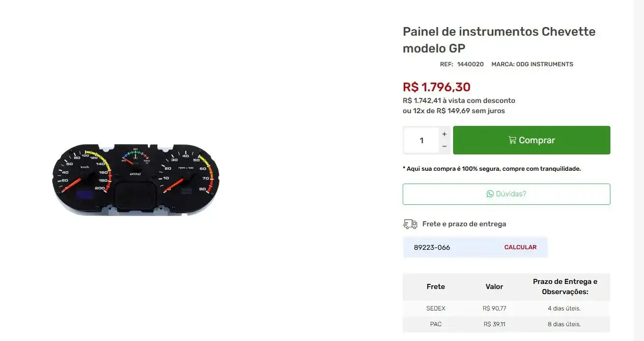644x341 pixels.
Task: Click the REF number 1440020
Action: pos(470,64)
